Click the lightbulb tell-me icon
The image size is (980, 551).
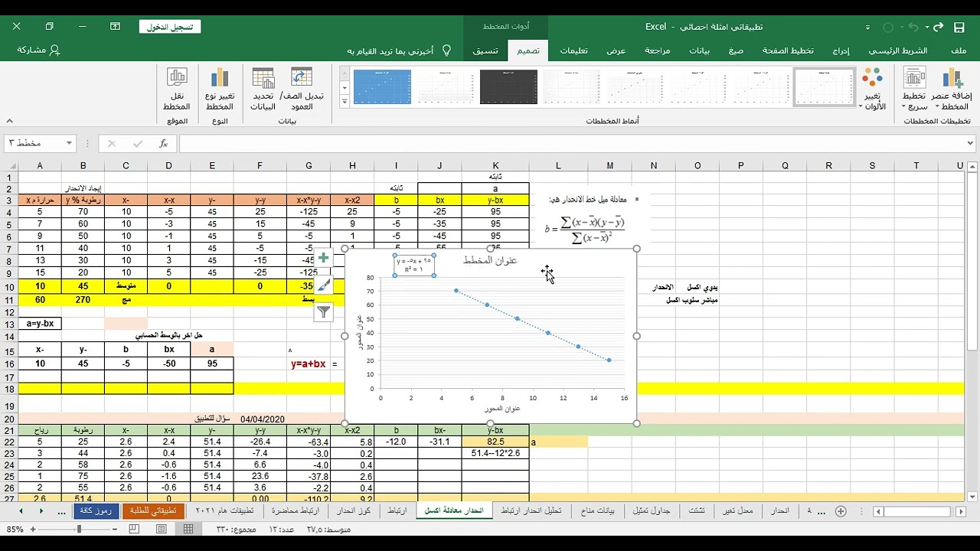[446, 51]
